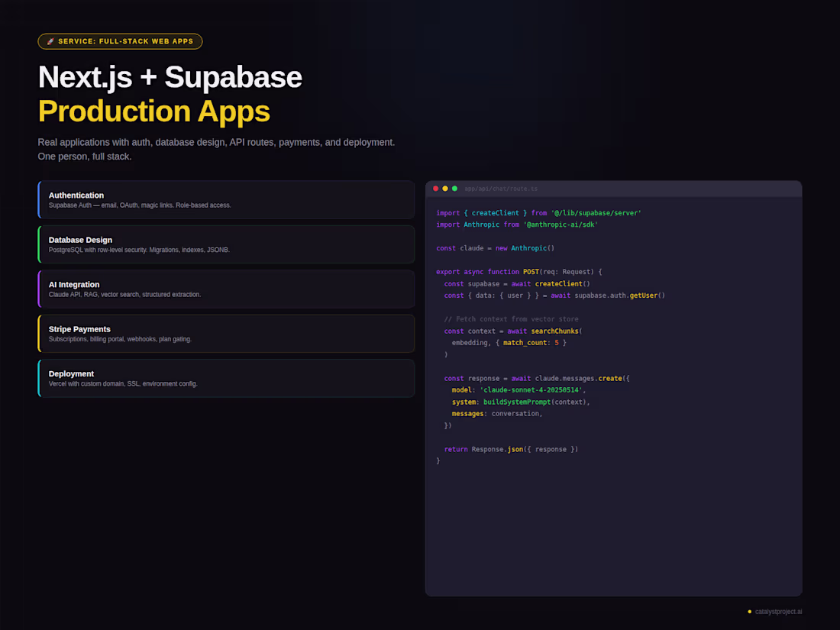This screenshot has height=630, width=840.
Task: Open the catalystproject.ai link
Action: 778,612
